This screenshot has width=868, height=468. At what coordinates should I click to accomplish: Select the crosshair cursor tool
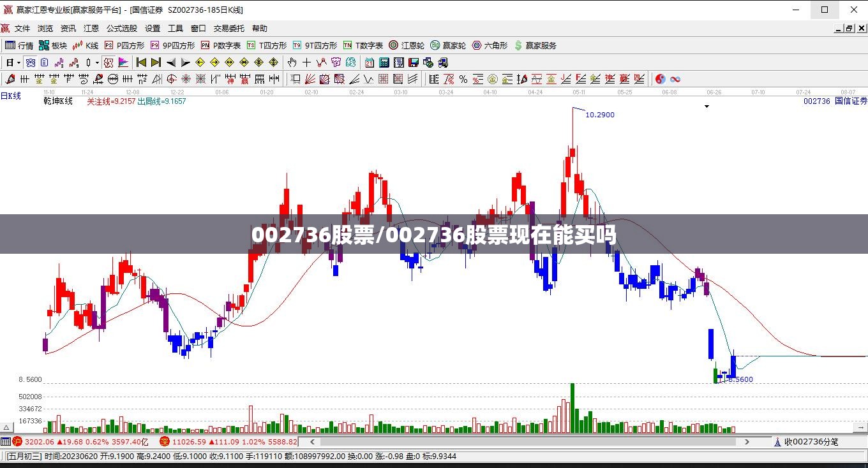(x=306, y=62)
